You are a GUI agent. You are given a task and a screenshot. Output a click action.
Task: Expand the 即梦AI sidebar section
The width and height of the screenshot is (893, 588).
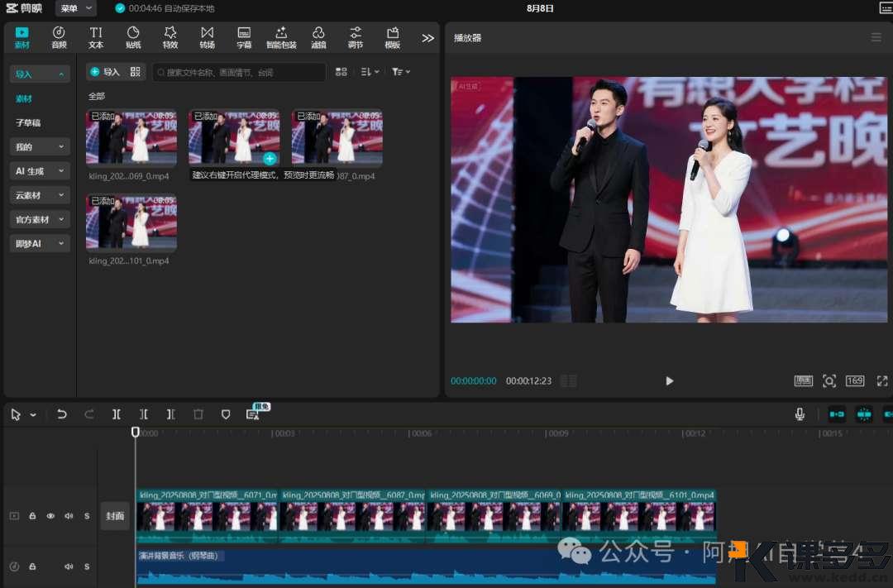(x=40, y=243)
